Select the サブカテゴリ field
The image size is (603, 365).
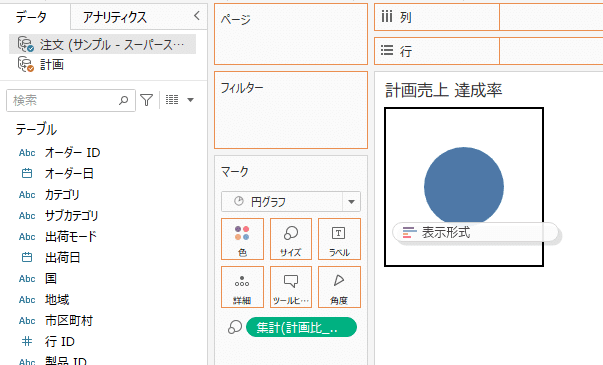(x=72, y=215)
